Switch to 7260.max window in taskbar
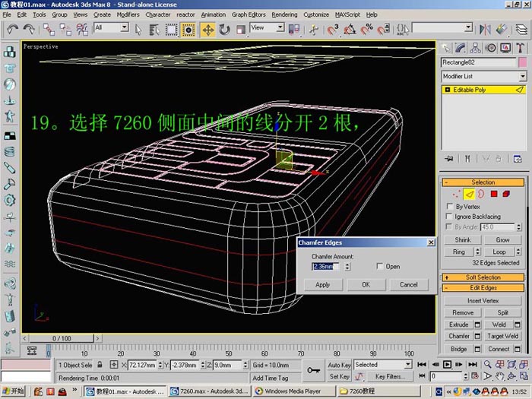Image resolution: width=532 pixels, height=399 pixels. (x=210, y=391)
